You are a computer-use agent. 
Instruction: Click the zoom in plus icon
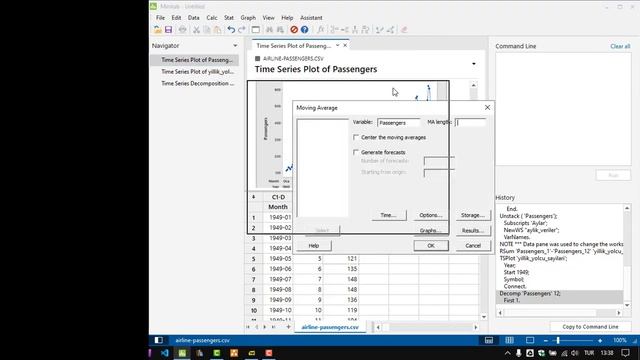coord(600,340)
